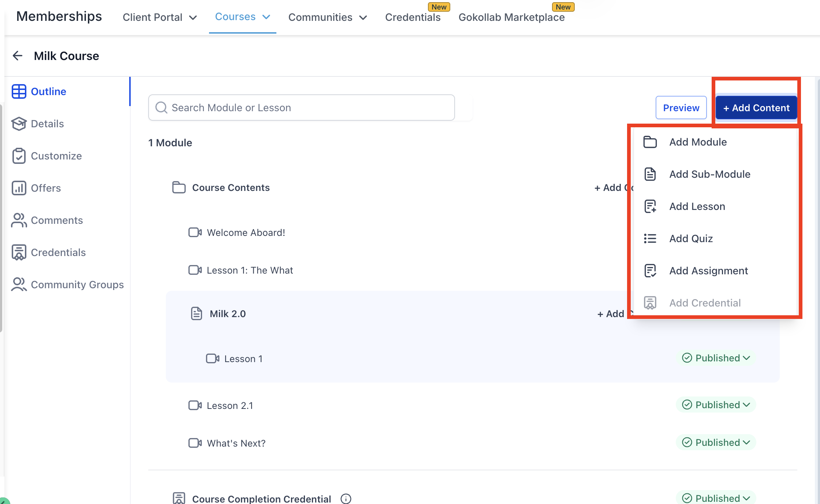Click the Details graduation cap icon
The height and width of the screenshot is (504, 820).
tap(19, 124)
